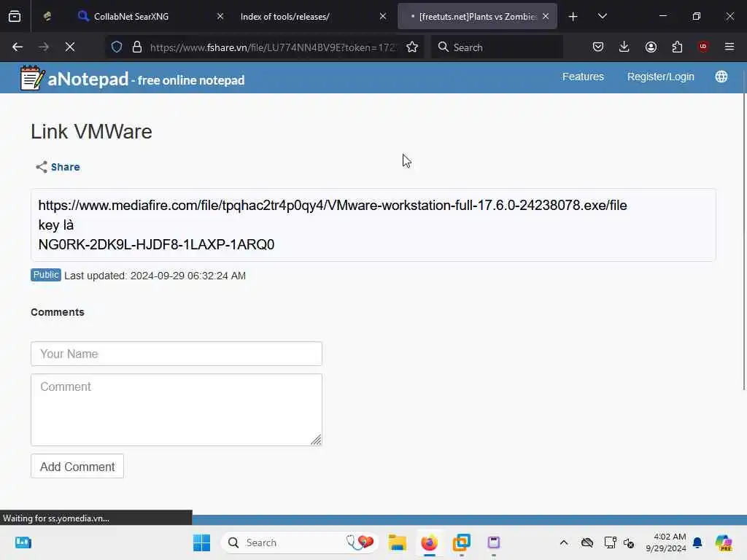The height and width of the screenshot is (560, 747).
Task: Click the license key text NG0RK-2DK9L
Action: coord(156,245)
